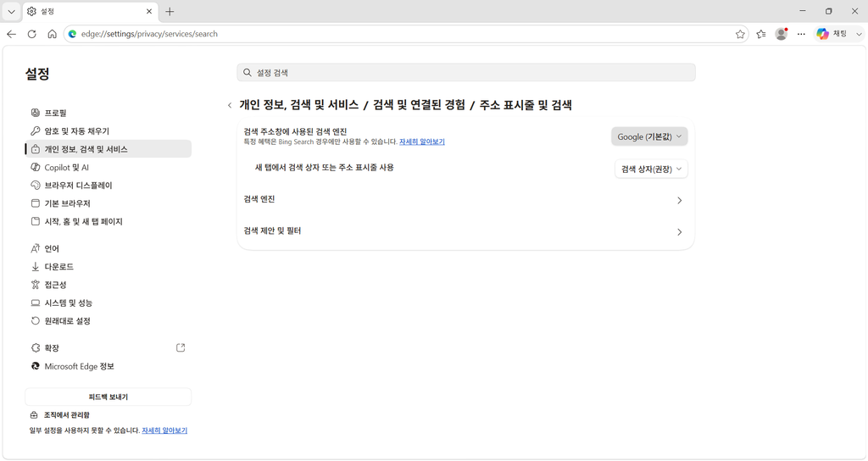Open 접근성 settings

[x=108, y=285]
